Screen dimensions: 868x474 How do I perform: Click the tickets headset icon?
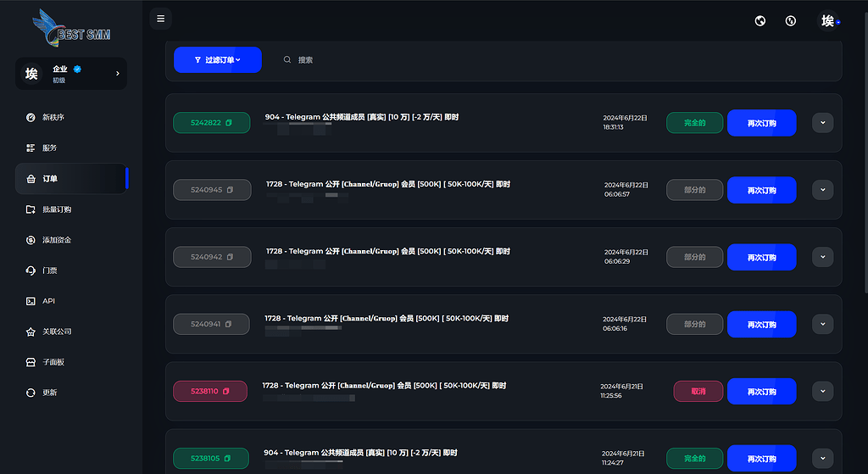tap(31, 270)
